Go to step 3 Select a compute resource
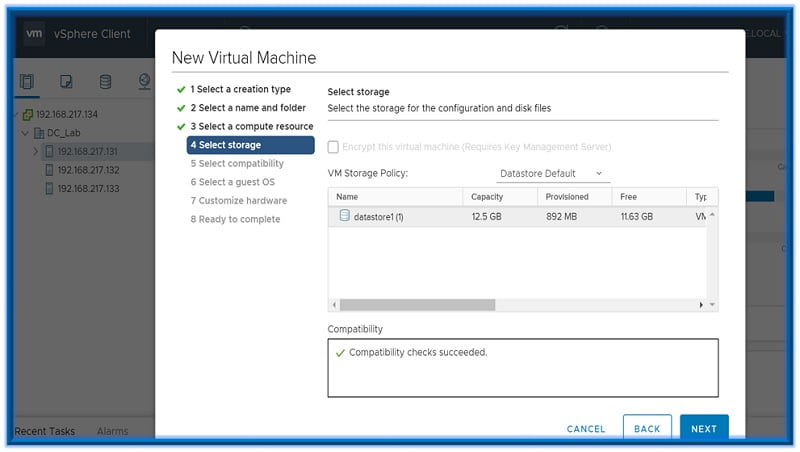 251,126
